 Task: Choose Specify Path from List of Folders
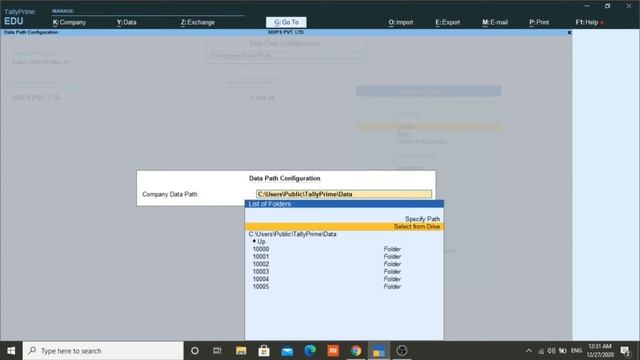tap(422, 219)
